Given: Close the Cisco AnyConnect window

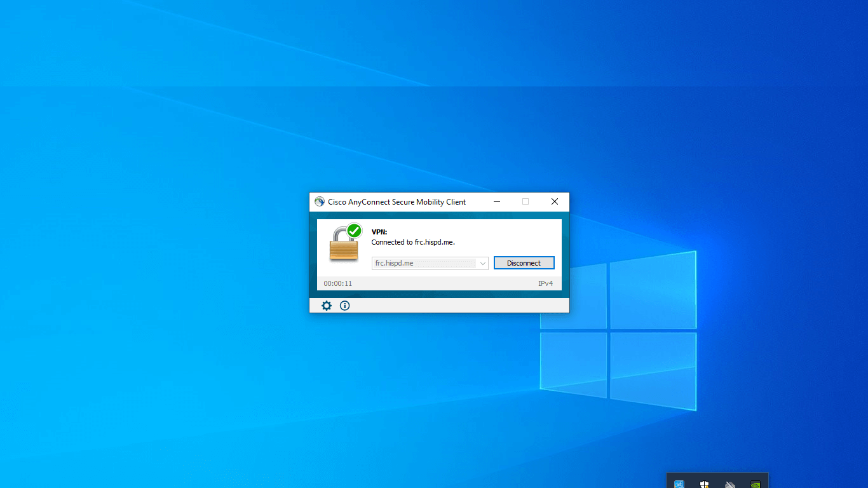Looking at the screenshot, I should pos(555,202).
